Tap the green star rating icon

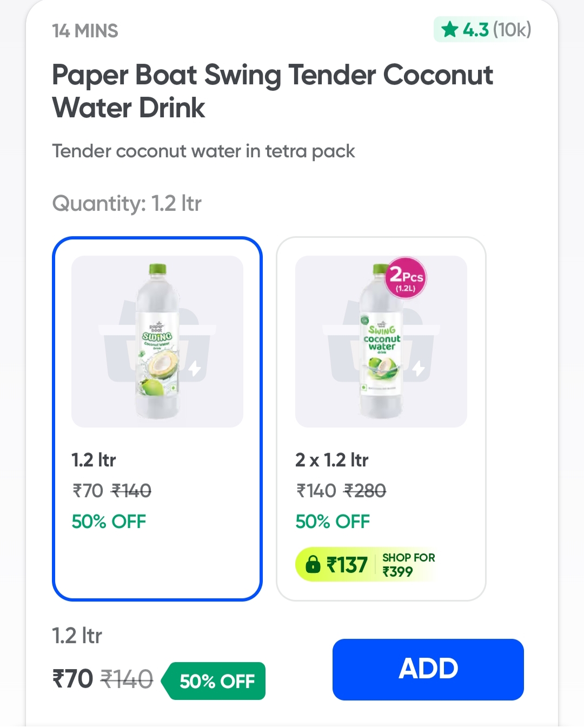[449, 30]
